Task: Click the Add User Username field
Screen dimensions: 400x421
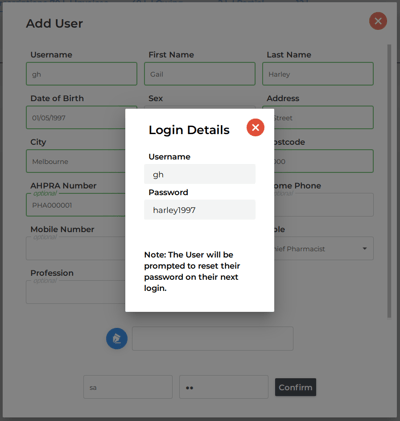Action: point(82,74)
